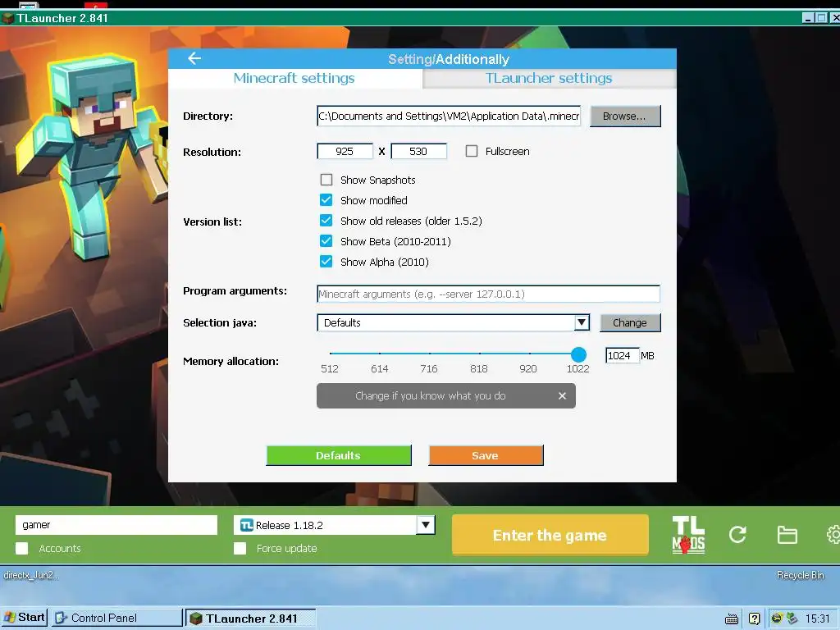Go back using the settings arrow
Viewport: 840px width, 630px height.
(194, 58)
